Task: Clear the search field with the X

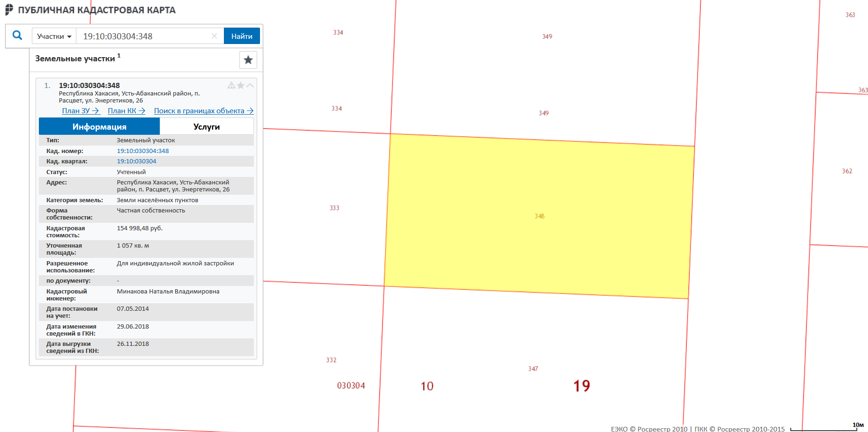Action: pos(214,36)
